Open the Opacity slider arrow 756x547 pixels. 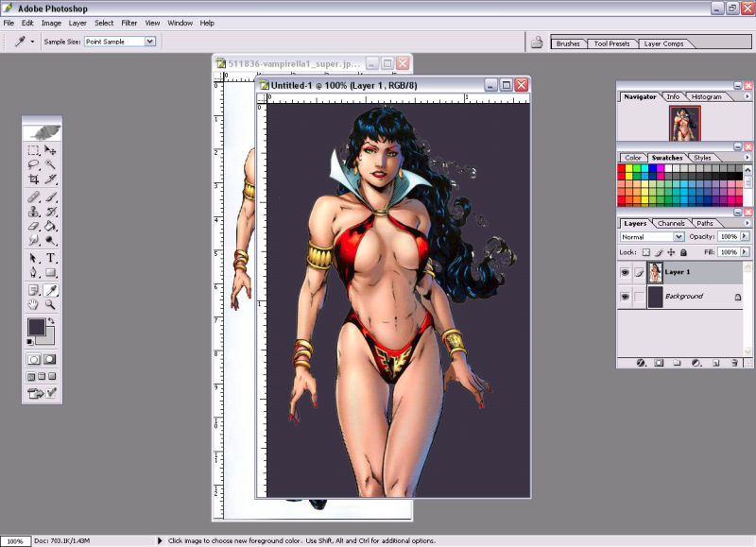click(x=745, y=236)
